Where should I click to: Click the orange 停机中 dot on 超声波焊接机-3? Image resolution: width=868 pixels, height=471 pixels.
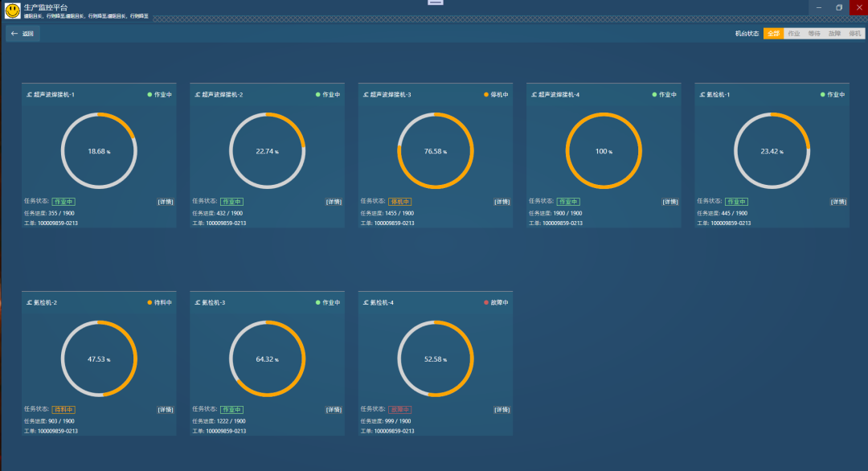tap(486, 95)
